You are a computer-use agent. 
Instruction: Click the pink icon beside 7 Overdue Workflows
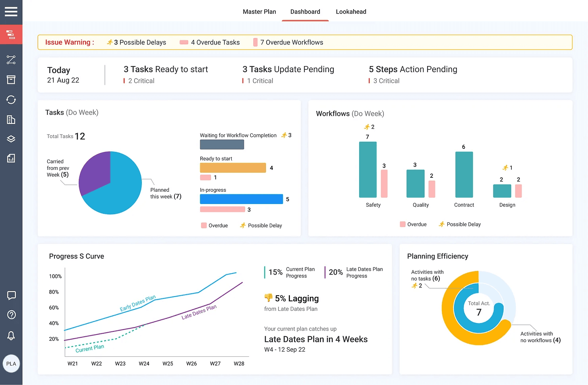point(255,42)
